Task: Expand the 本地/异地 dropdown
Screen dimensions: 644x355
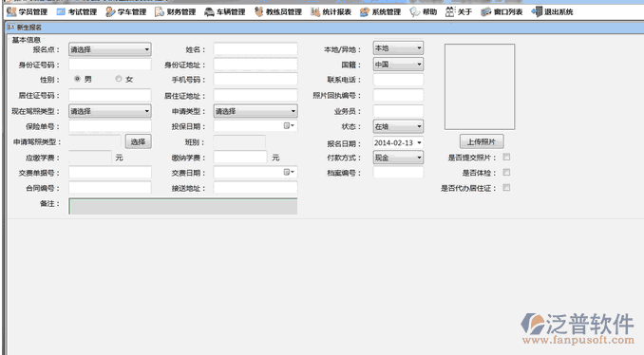Action: 398,48
